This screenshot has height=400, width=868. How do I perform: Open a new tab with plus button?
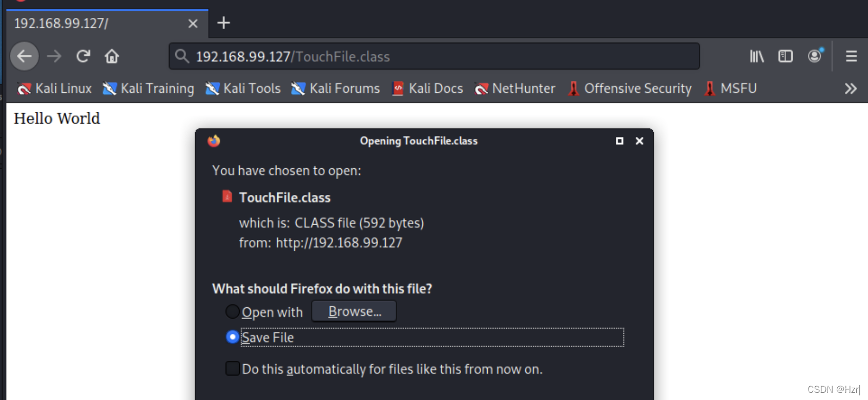coord(223,23)
